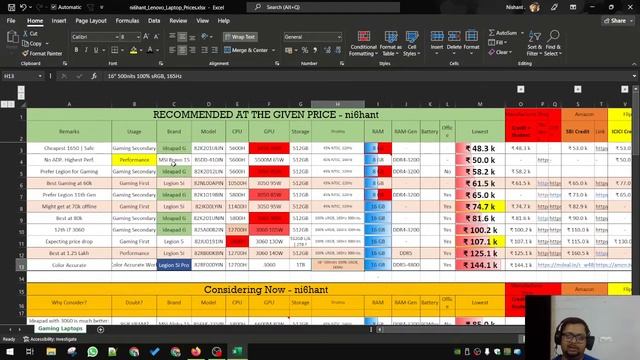Click the Increase Decimal icon

327,50
